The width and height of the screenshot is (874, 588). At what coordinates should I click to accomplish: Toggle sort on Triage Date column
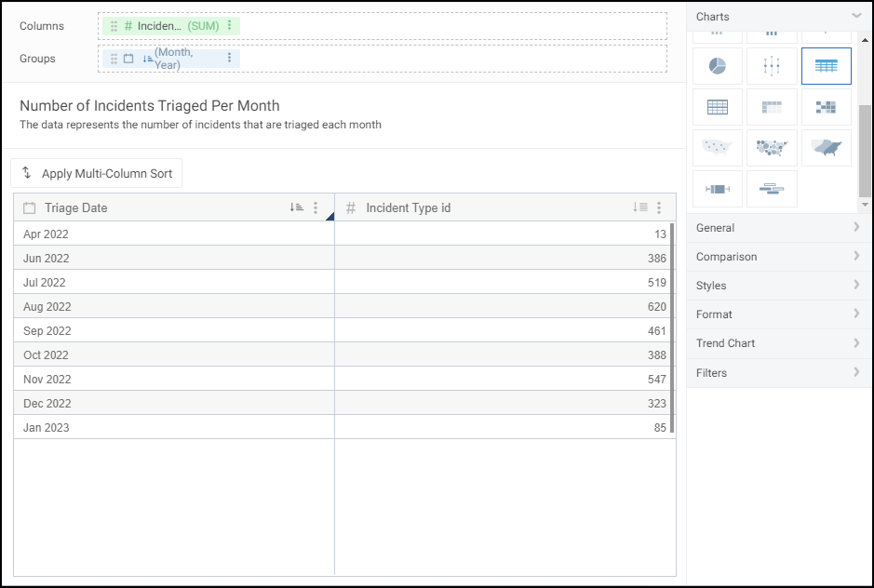(296, 208)
